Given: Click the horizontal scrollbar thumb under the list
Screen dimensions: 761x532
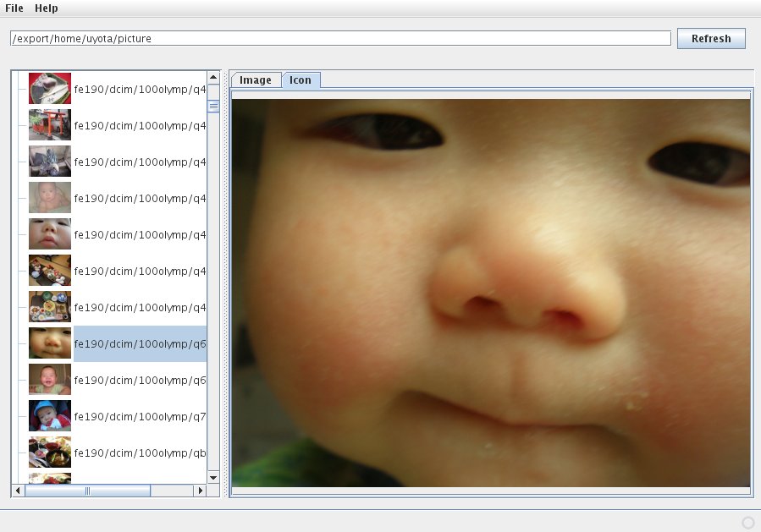Looking at the screenshot, I should click(87, 491).
